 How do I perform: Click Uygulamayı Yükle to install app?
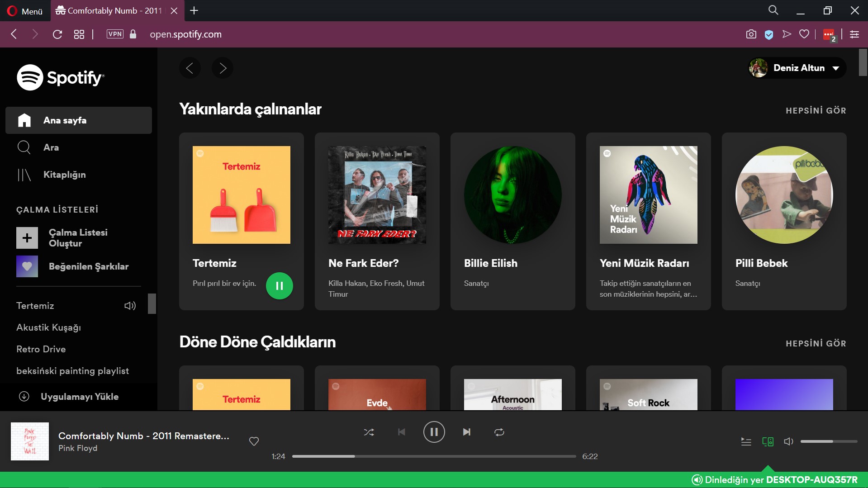point(79,397)
